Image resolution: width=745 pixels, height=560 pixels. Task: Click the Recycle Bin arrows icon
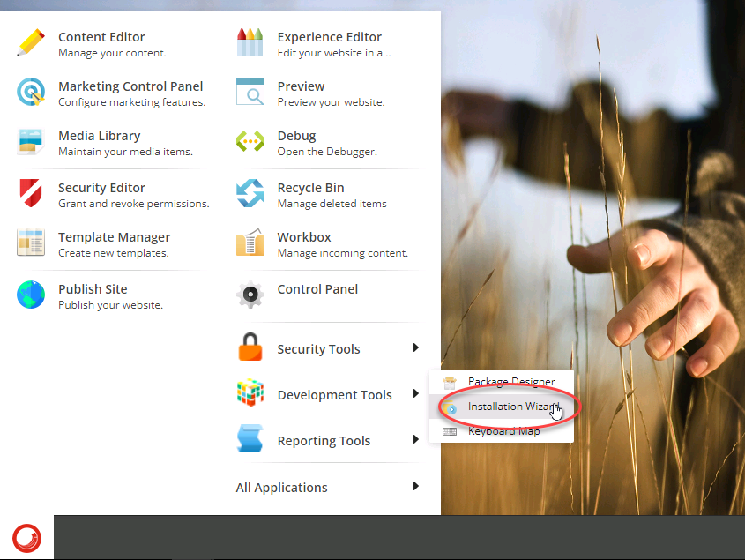point(250,193)
